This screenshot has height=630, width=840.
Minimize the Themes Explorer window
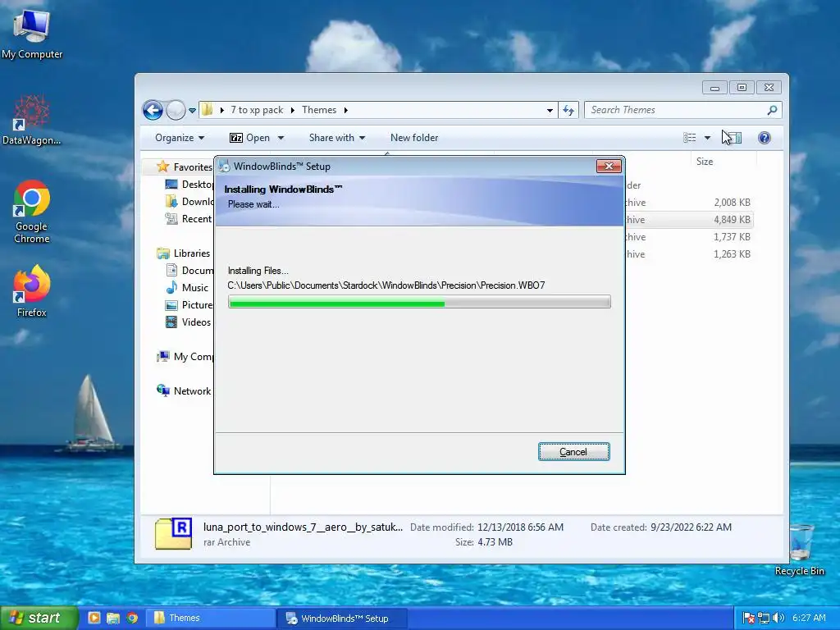(714, 87)
